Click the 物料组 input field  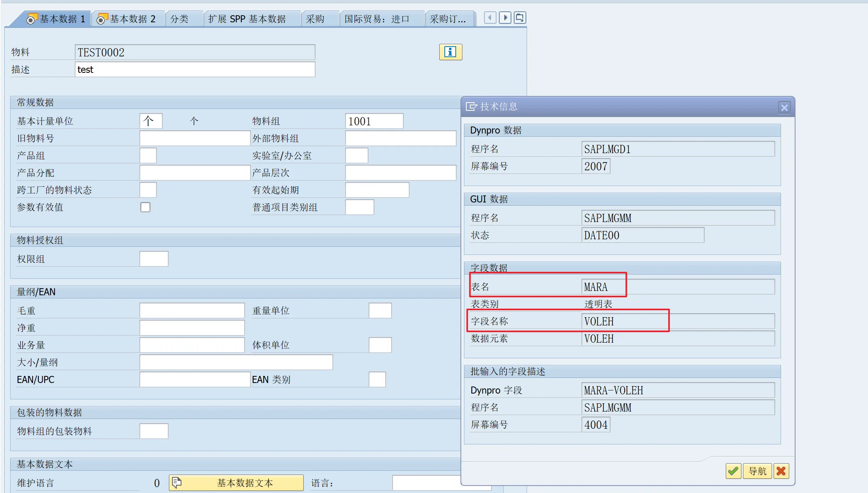[374, 121]
